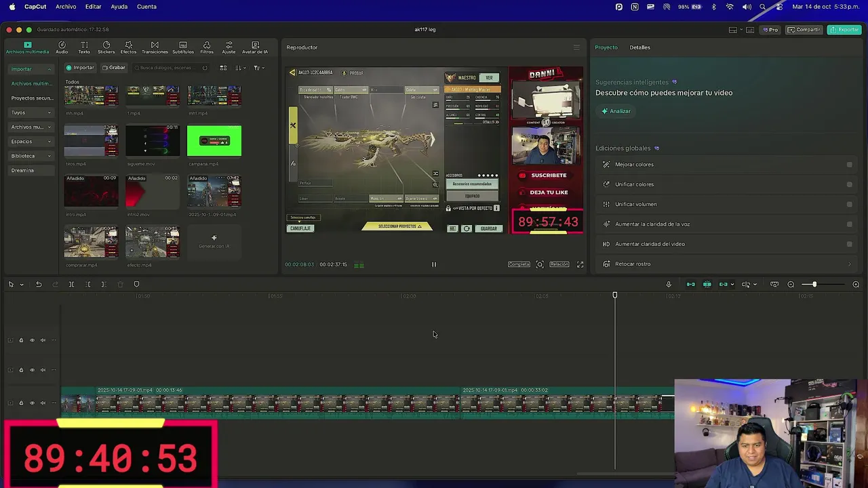This screenshot has width=868, height=488.
Task: Trim left of playhead tool
Action: coord(87,284)
